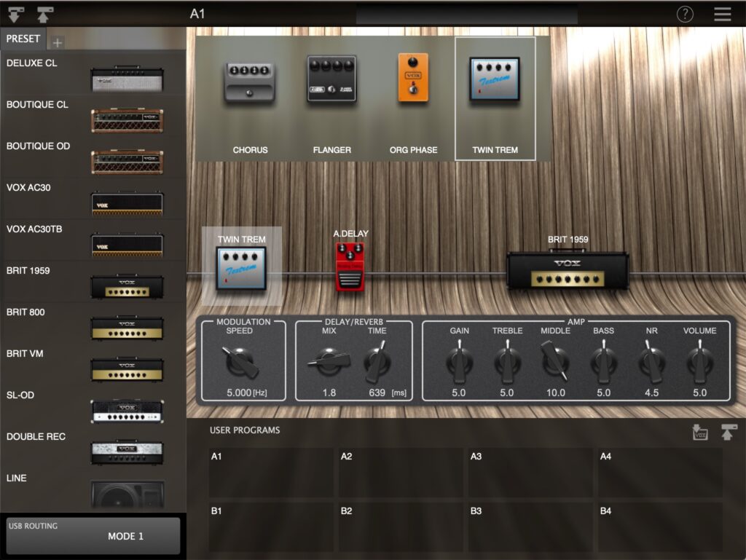Pick the TWIN TREM pedal in effect selector
746x560 pixels.
tap(495, 99)
